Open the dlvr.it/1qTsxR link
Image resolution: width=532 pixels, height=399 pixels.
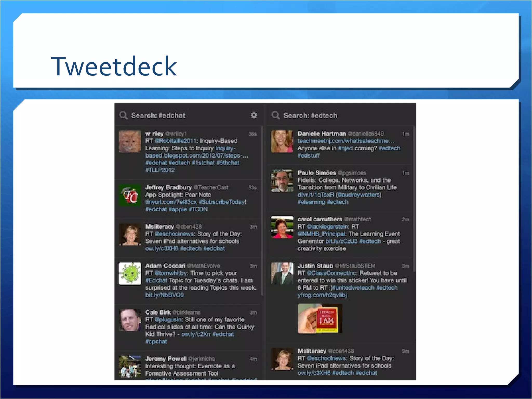(x=316, y=195)
